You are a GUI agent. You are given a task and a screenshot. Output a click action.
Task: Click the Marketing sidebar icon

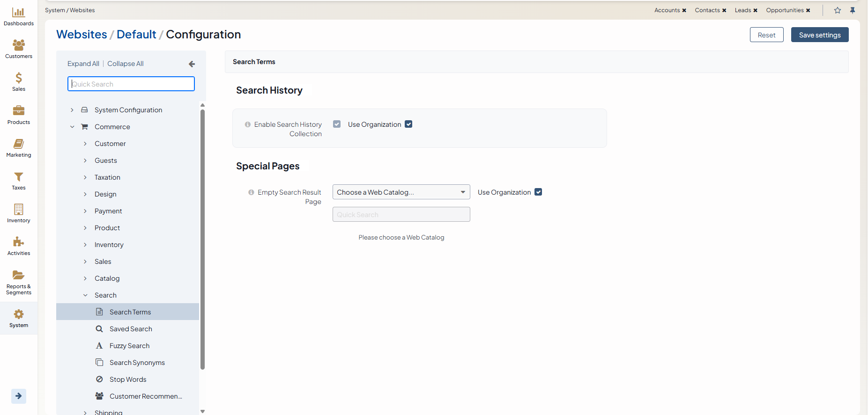[19, 148]
